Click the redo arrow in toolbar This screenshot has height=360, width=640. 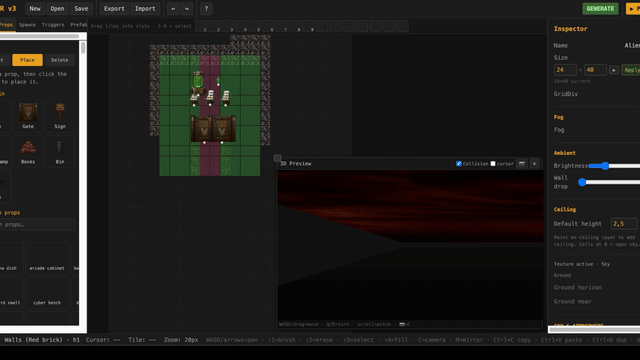(x=187, y=9)
